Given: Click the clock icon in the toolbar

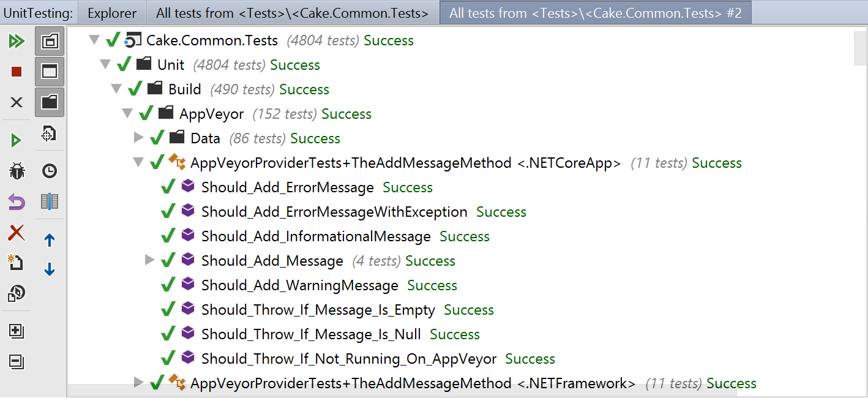Looking at the screenshot, I should pyautogui.click(x=50, y=171).
